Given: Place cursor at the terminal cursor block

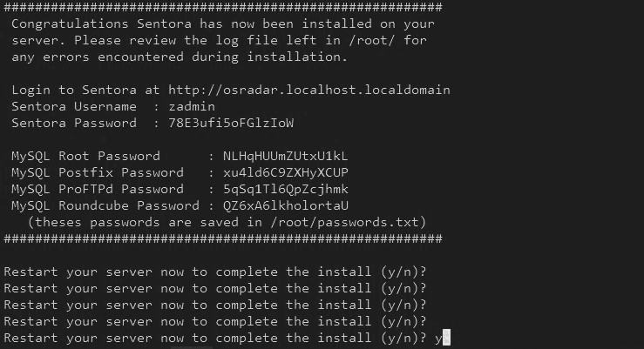Looking at the screenshot, I should 446,338.
